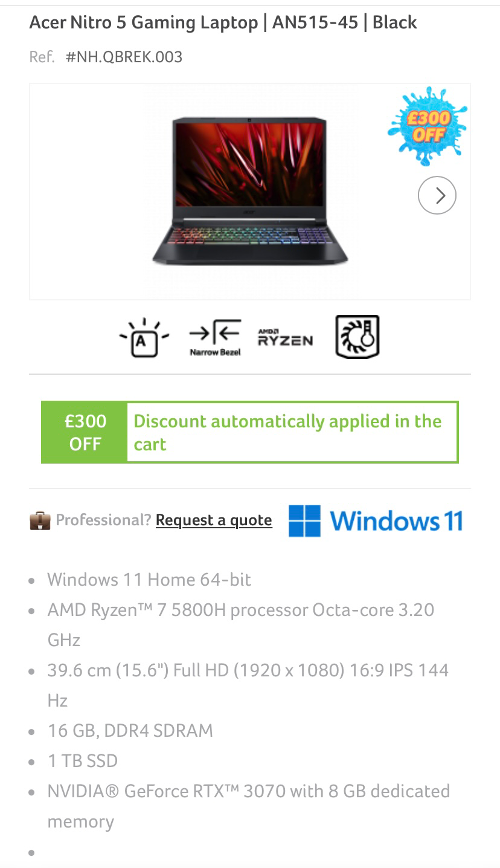Click the Windows 11 Home 64-bit spec
This screenshot has width=500, height=868.
pyautogui.click(x=149, y=579)
